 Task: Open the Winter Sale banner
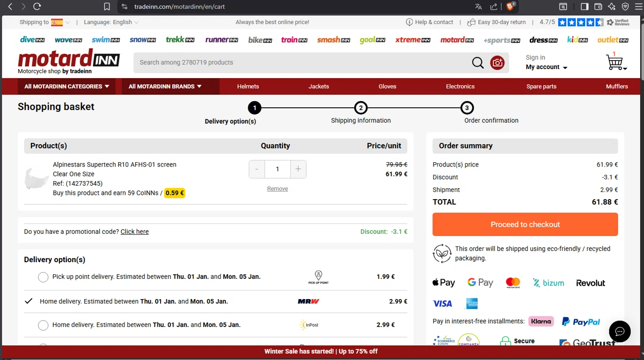coord(321,351)
